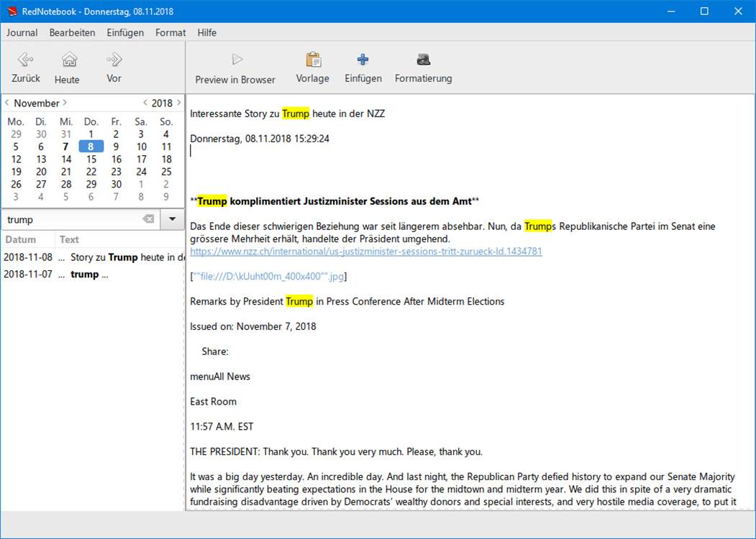Open the Journal menu
Viewport: 756px width, 539px height.
[x=22, y=33]
